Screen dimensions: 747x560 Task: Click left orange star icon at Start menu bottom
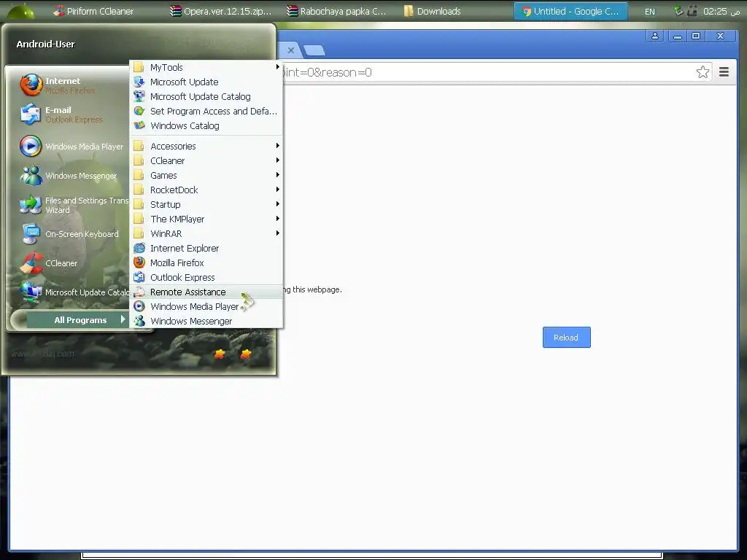pos(220,354)
